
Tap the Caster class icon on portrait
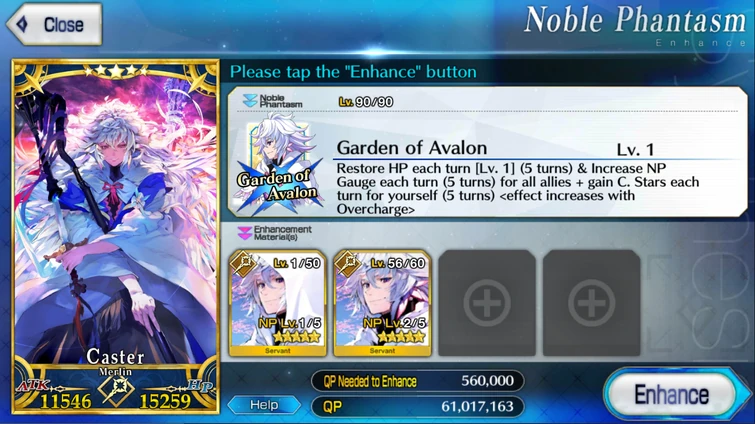click(x=116, y=390)
